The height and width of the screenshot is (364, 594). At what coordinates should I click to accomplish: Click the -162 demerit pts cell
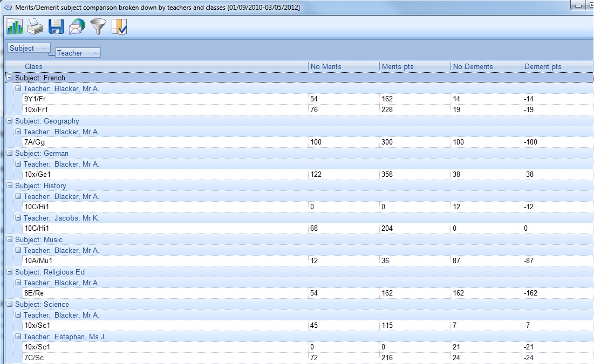[557, 293]
